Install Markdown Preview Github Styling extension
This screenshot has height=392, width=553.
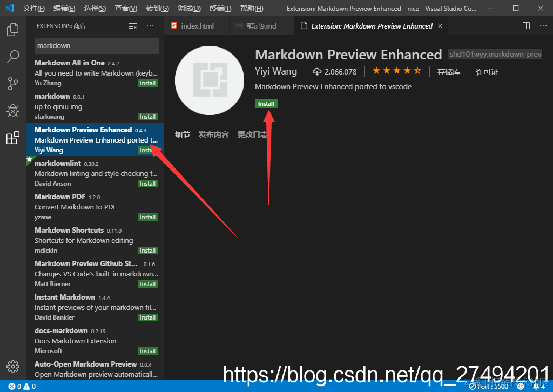tap(147, 284)
